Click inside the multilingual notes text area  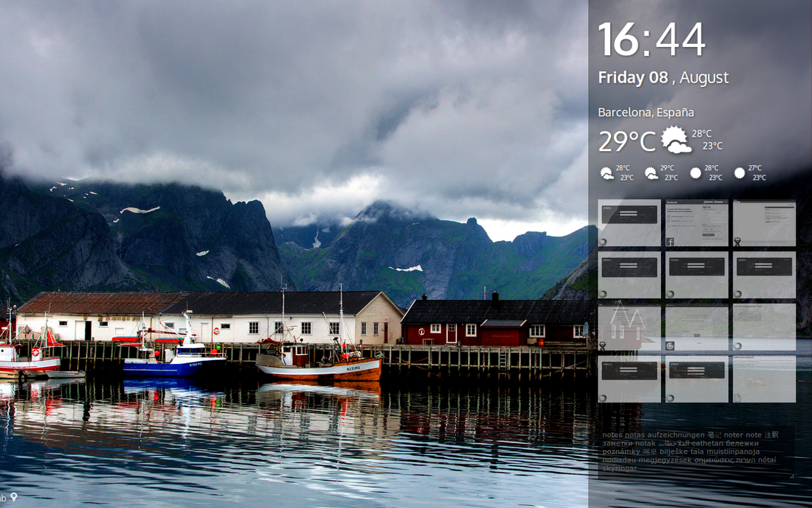pyautogui.click(x=691, y=451)
